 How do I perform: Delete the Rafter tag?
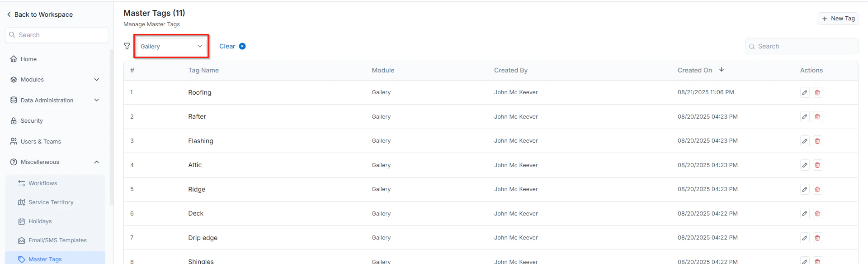[817, 117]
